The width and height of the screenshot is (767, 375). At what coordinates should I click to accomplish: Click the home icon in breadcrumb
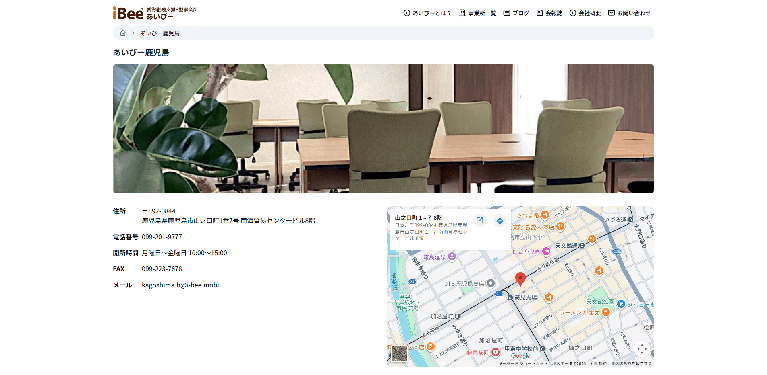pos(122,33)
